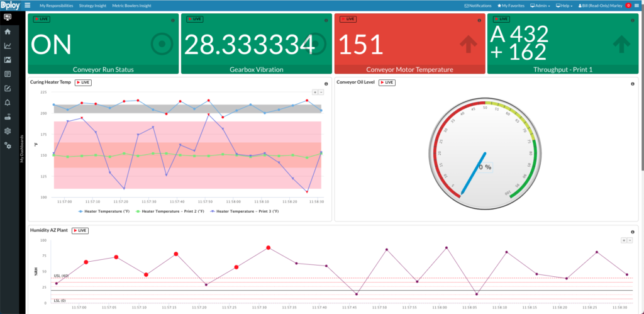Toggle Heater Temperature – Print 3 legend series
This screenshot has height=314, width=644.
point(245,211)
